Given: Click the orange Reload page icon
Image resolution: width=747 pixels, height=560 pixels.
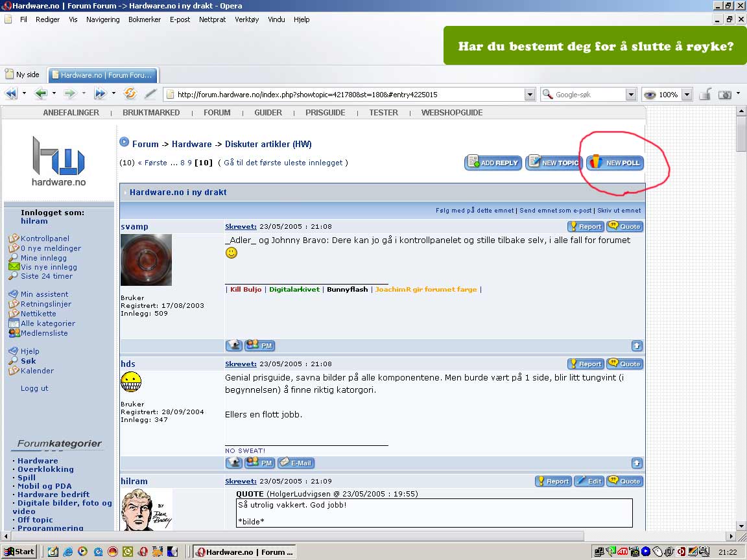Looking at the screenshot, I should 130,93.
